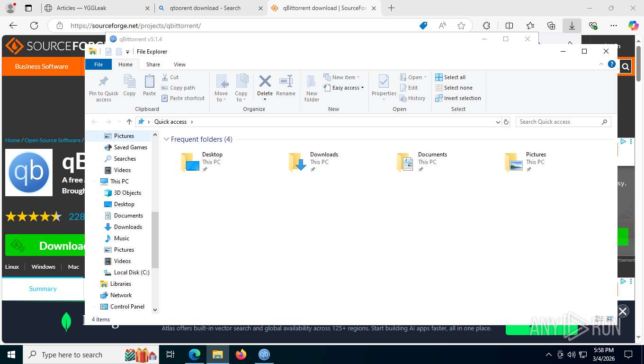This screenshot has height=364, width=644.
Task: Add page to favorites star icon
Action: (x=461, y=26)
